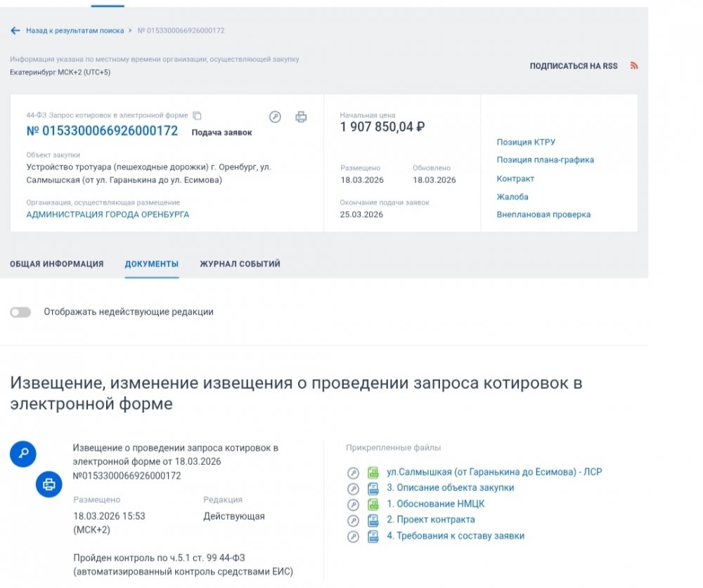
Task: Select the Документы tab
Action: (x=151, y=264)
